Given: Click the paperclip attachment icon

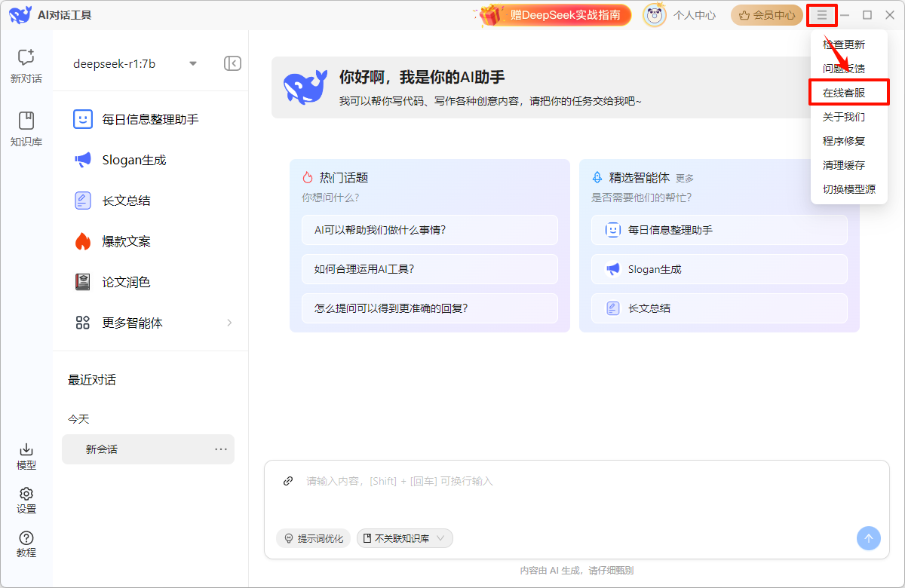Looking at the screenshot, I should pos(288,481).
